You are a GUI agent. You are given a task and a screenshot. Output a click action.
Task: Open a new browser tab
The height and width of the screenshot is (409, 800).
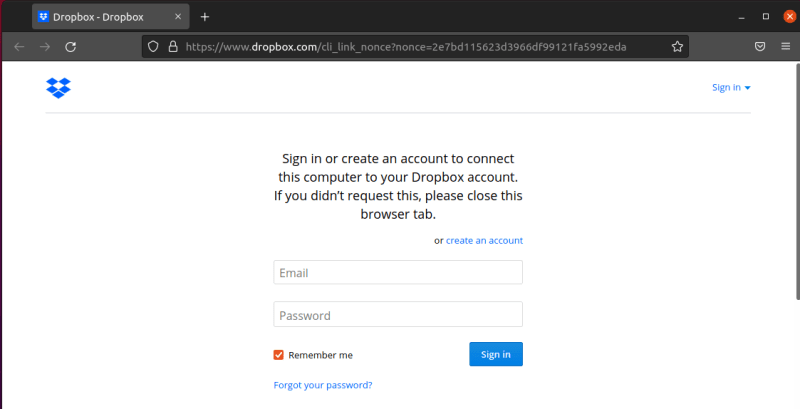pos(205,17)
